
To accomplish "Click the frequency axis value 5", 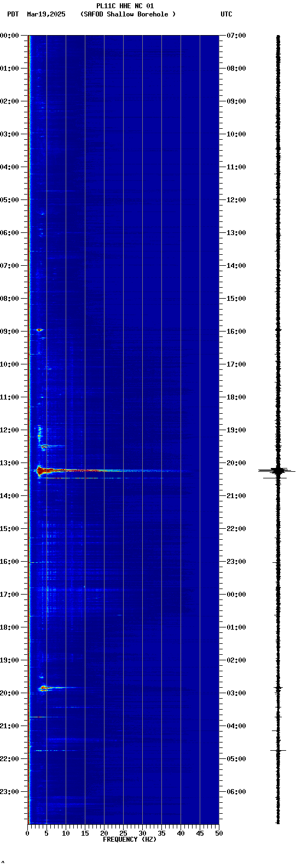I will point(47,833).
